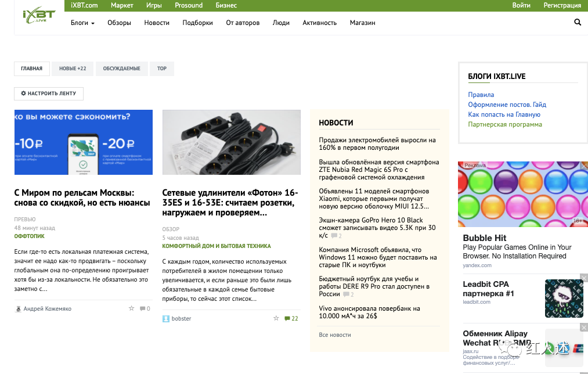Open the search magnifier icon
The height and width of the screenshot is (374, 588).
[x=578, y=22]
